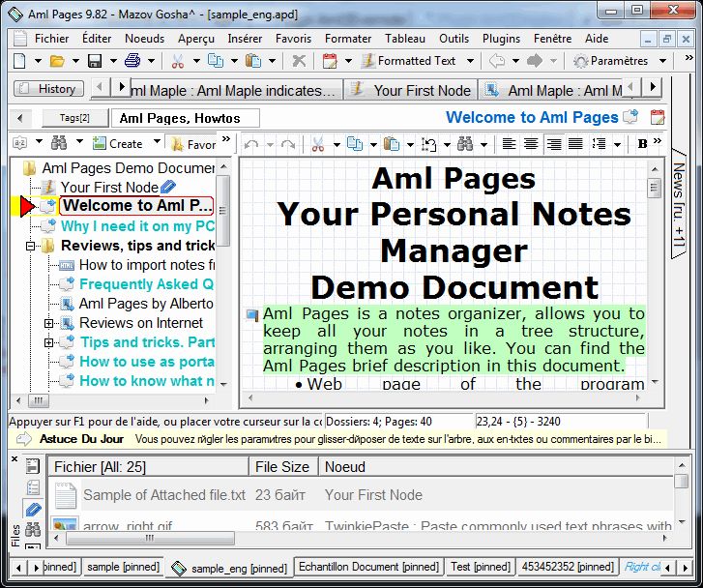This screenshot has height=588, width=703.
Task: Toggle align right formatting
Action: 554,144
